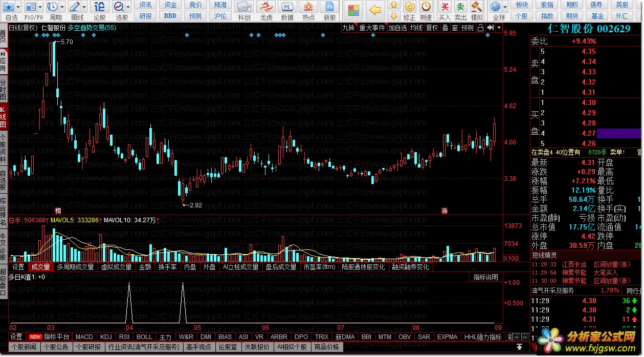Click the skip-to-end arrow icon on chart bar
644x357 pixels.
click(x=492, y=28)
